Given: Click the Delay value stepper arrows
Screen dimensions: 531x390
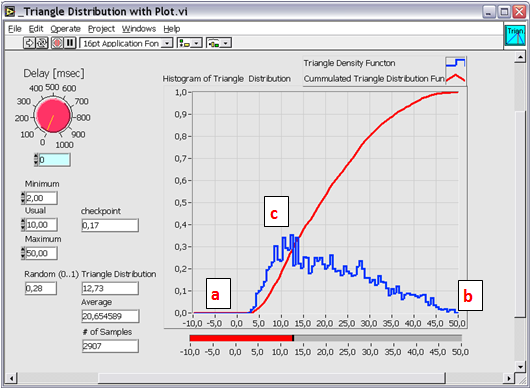Looking at the screenshot, I should coord(36,159).
